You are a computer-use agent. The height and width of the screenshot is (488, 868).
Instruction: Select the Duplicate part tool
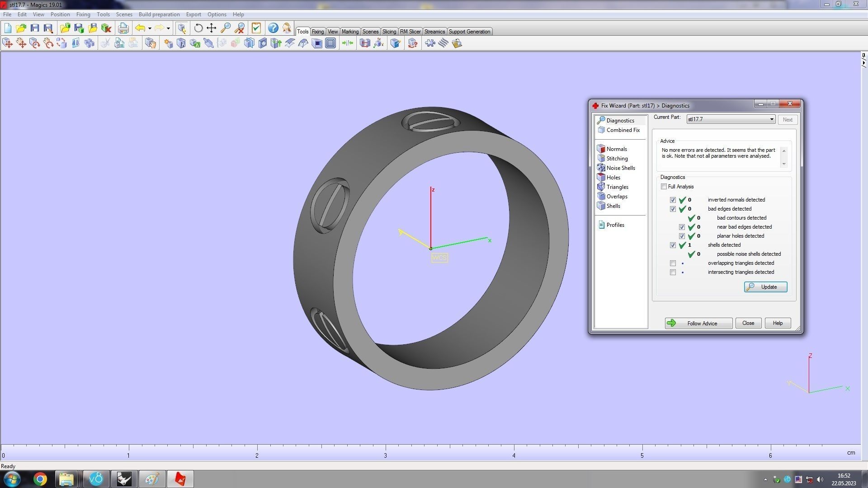click(89, 43)
